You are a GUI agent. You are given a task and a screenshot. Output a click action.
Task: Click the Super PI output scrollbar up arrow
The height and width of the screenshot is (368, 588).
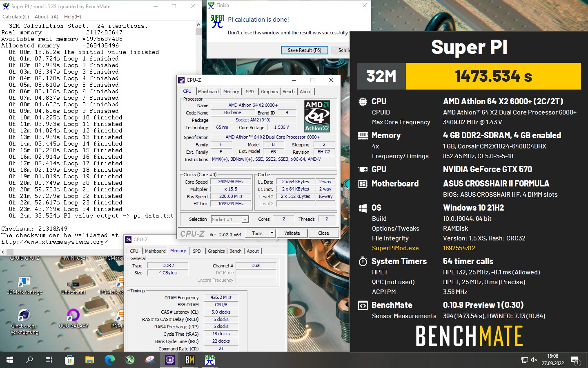[x=198, y=25]
